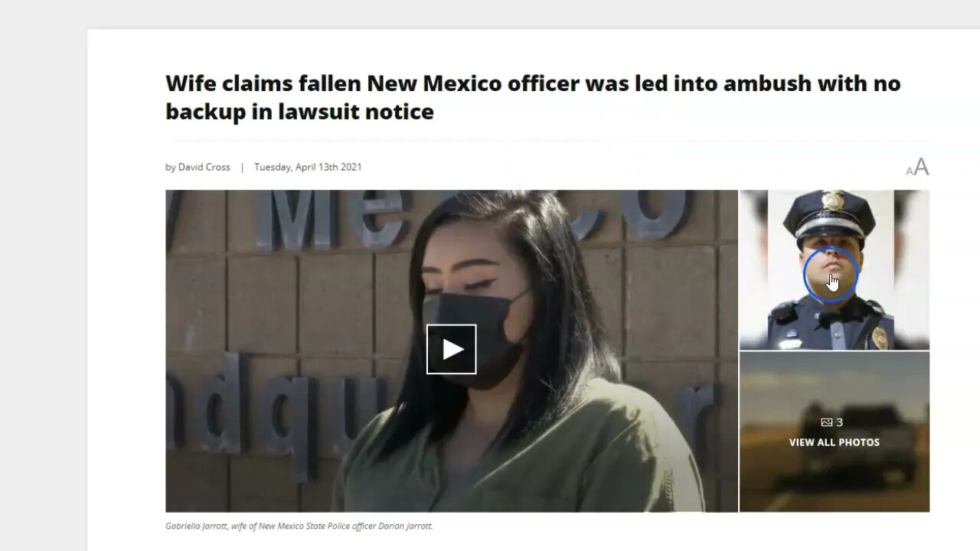This screenshot has width=980, height=551.
Task: Click the gray margin left of the article
Action: pos(44,291)
